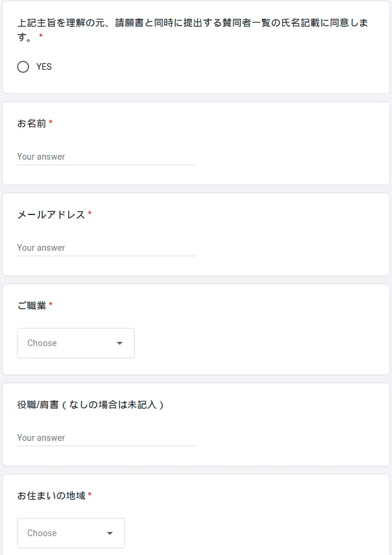
Task: Focus the 役職/肩書 answer field
Action: pyautogui.click(x=106, y=438)
